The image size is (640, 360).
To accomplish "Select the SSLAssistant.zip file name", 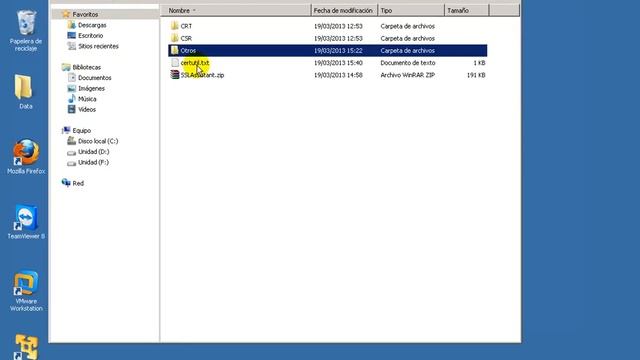I will 202,75.
